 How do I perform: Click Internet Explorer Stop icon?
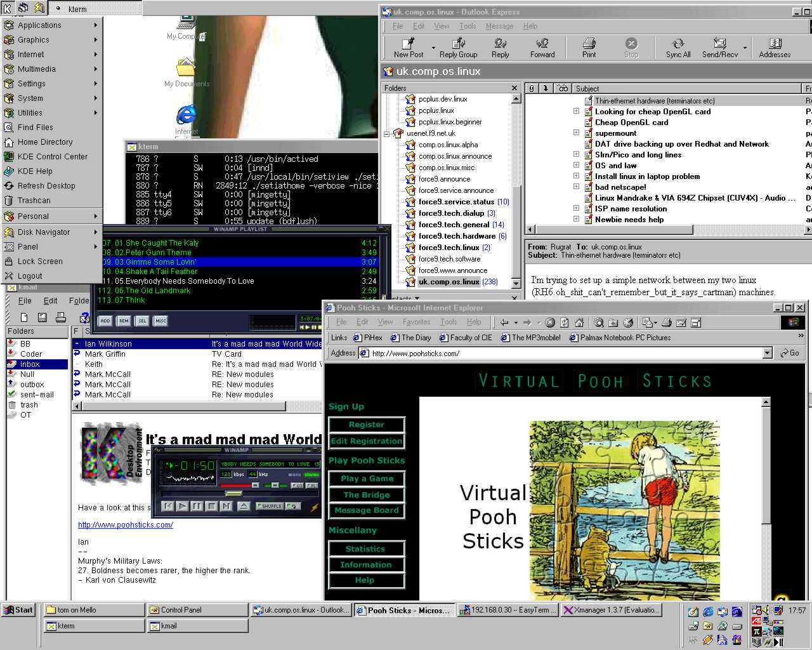pyautogui.click(x=550, y=322)
